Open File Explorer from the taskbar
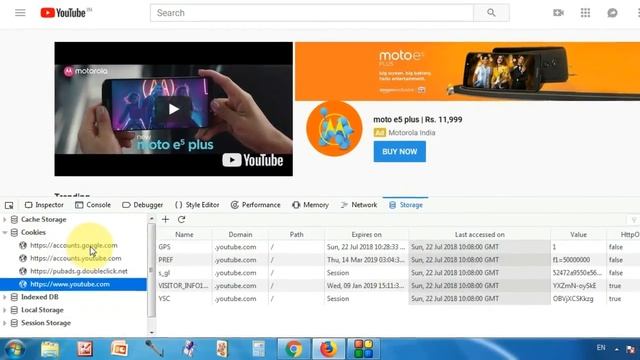Viewport: 640px width, 360px height. 50,349
